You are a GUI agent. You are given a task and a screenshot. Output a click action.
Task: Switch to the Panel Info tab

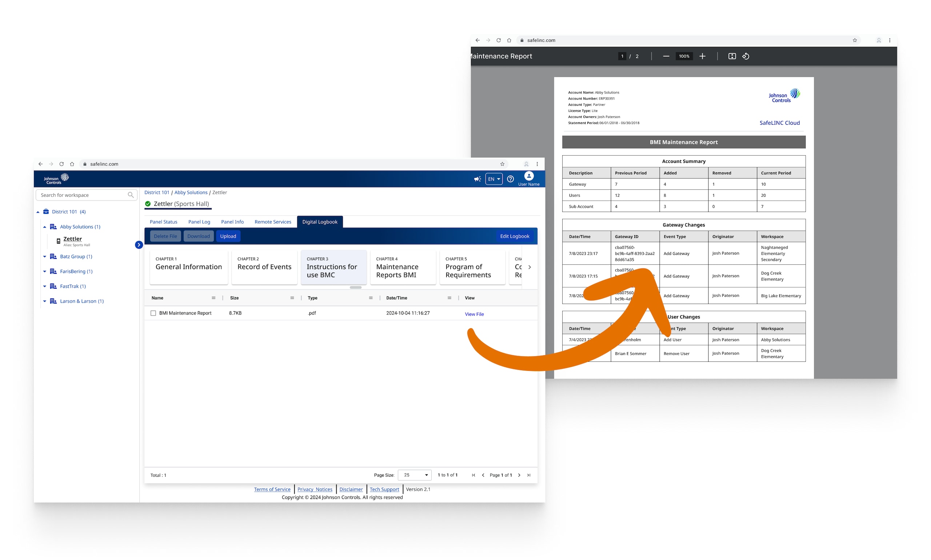tap(232, 222)
